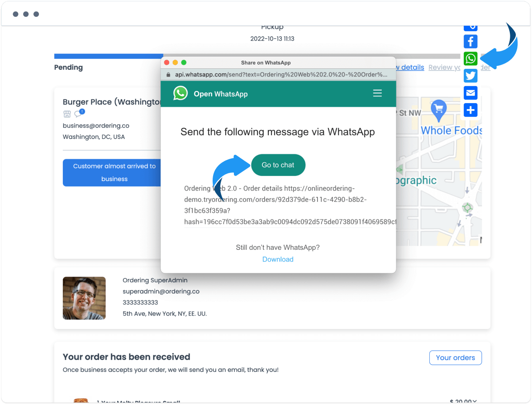Click Once business accepts your order message
Viewport: 532px width, 405px height.
pyautogui.click(x=171, y=370)
